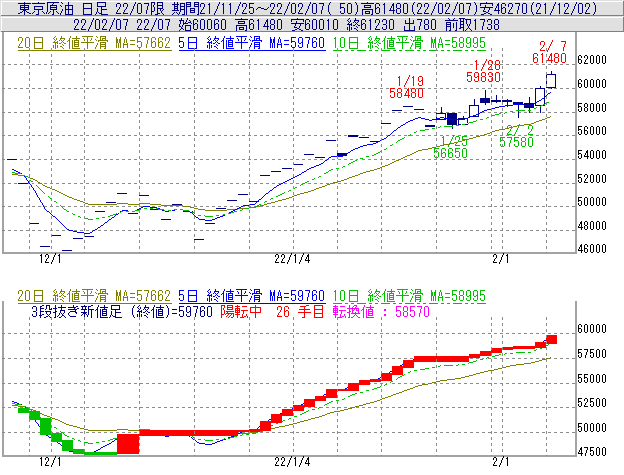Select the 2/7 61480 high label
The width and height of the screenshot is (624, 475).
(550, 52)
